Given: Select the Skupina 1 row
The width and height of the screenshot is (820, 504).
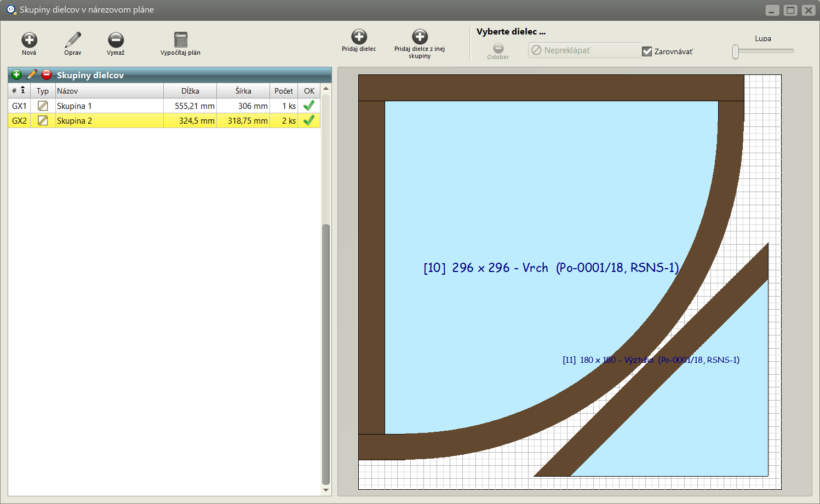Looking at the screenshot, I should pyautogui.click(x=110, y=106).
